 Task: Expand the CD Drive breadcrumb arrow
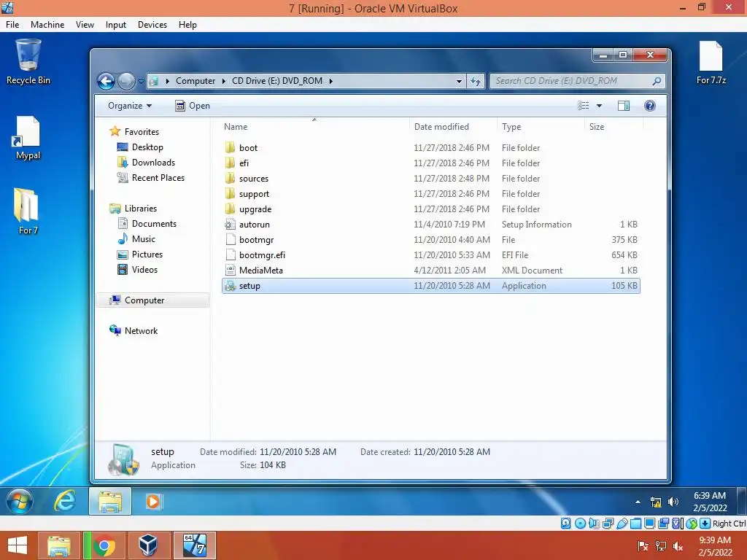330,81
